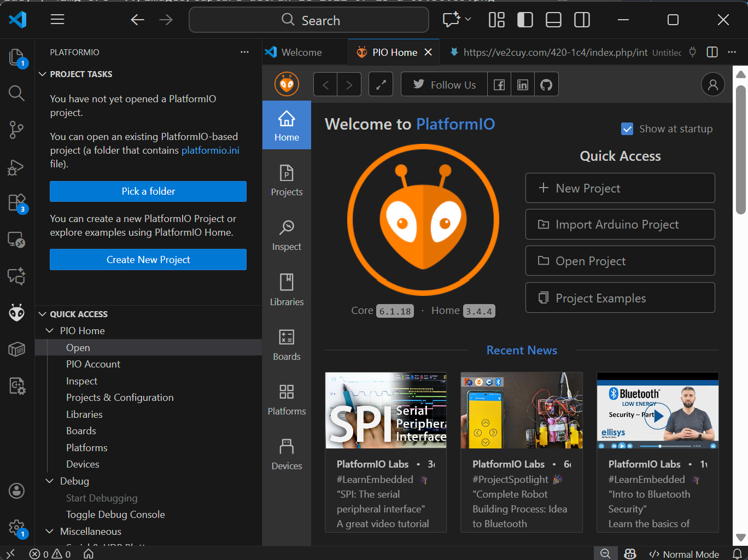Select Projects & Configuration in Quick Access
This screenshot has width=748, height=560.
120,398
